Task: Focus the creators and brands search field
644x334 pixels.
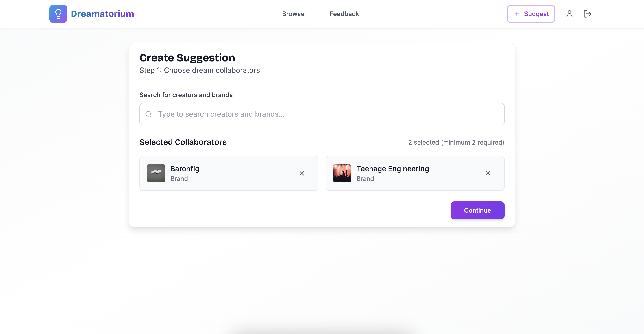Action: (x=325, y=114)
